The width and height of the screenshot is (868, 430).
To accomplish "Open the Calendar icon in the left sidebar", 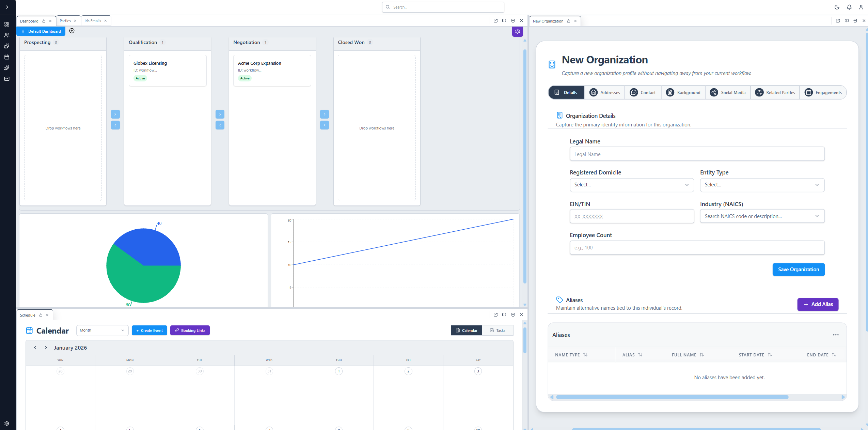I will 7,57.
